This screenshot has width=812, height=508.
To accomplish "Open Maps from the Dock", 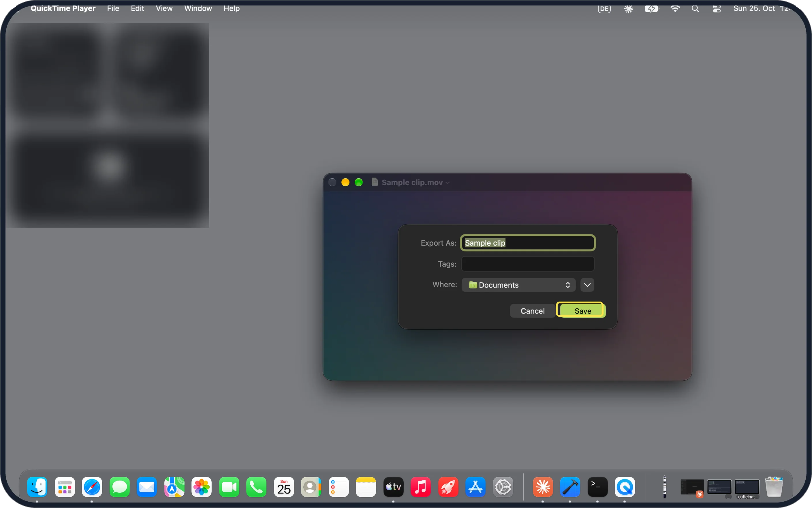I will pos(174,487).
